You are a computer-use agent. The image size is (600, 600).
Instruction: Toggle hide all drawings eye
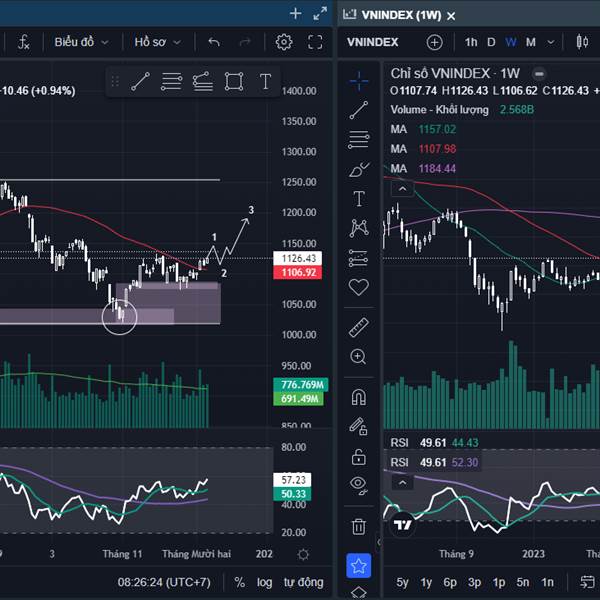(359, 486)
